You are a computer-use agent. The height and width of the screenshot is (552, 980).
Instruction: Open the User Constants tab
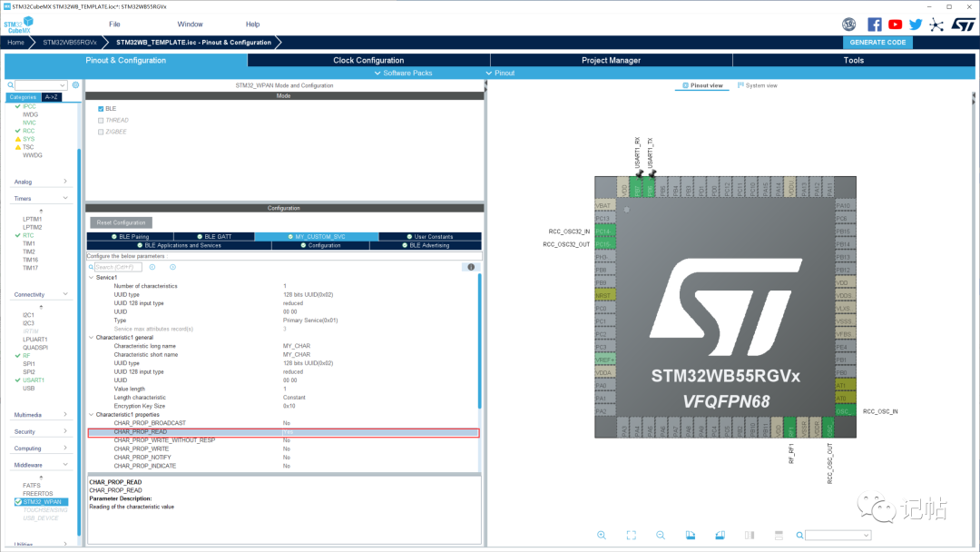(430, 237)
